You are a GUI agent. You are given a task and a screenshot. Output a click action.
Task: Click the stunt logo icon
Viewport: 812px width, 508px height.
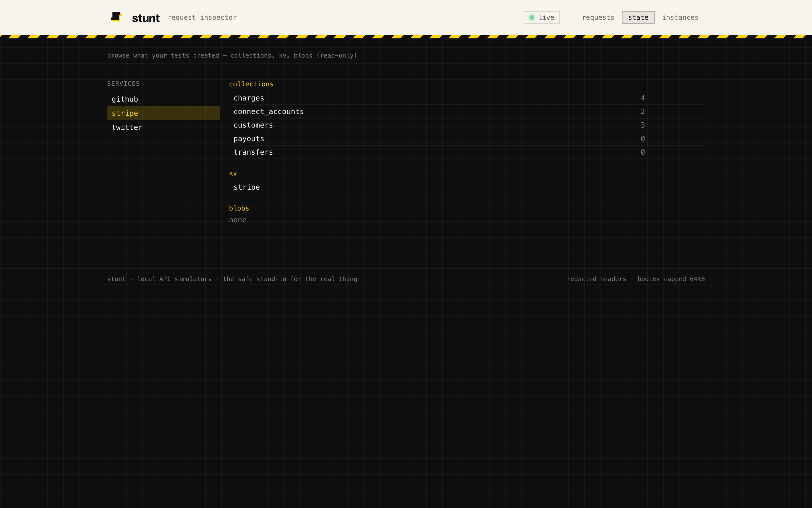pos(116,17)
